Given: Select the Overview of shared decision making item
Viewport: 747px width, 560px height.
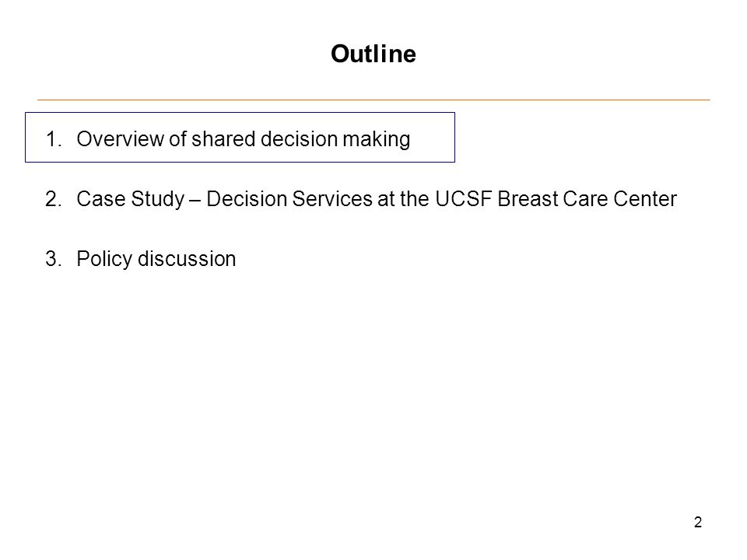Looking at the screenshot, I should point(244,139).
